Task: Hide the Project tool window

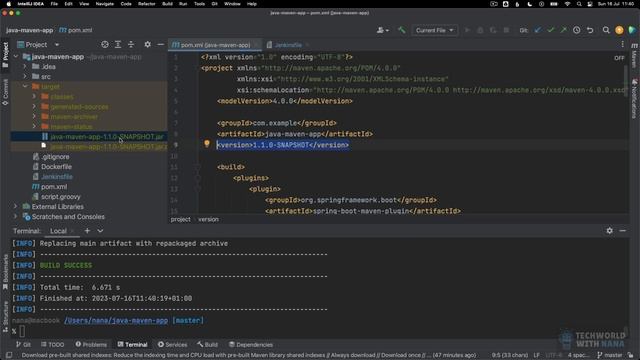Action: 161,44
